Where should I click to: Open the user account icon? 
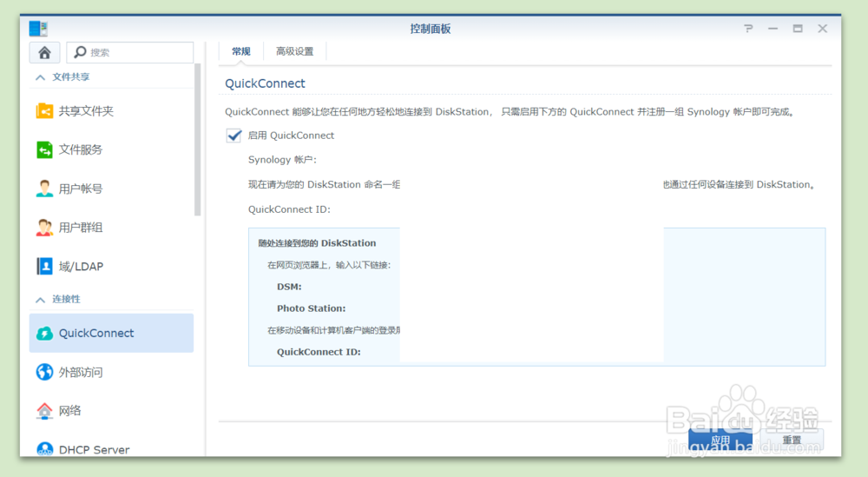tap(44, 189)
